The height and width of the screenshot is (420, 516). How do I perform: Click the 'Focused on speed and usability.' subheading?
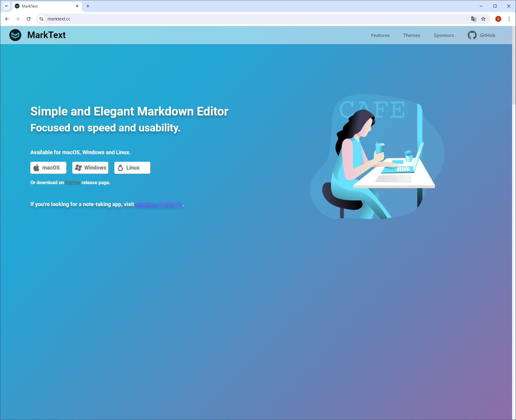click(x=105, y=128)
